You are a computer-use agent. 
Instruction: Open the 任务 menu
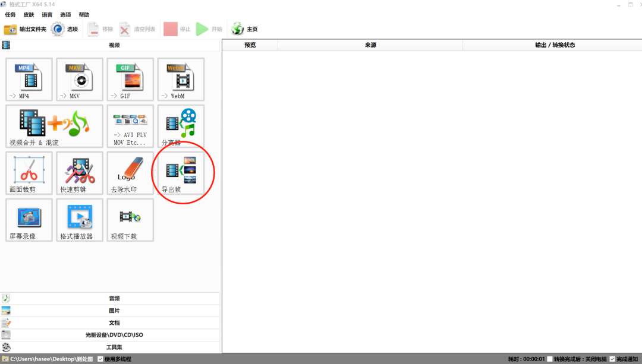pos(10,15)
